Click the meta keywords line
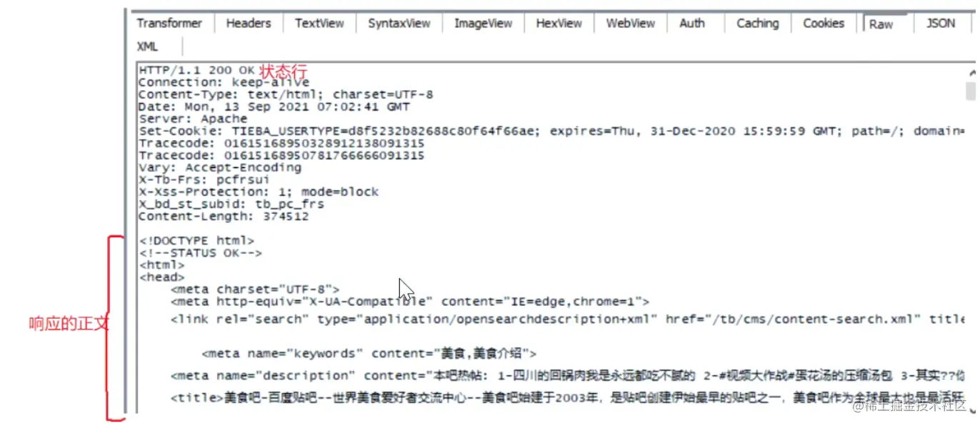This screenshot has height=426, width=980. [369, 353]
